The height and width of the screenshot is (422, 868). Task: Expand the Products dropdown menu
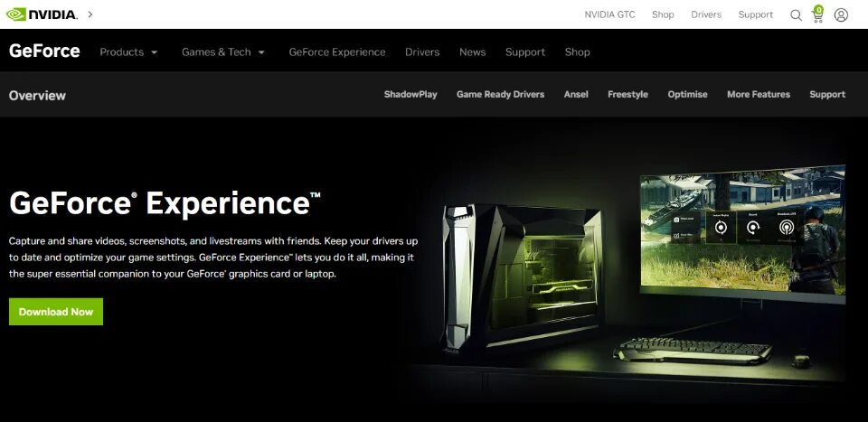128,52
